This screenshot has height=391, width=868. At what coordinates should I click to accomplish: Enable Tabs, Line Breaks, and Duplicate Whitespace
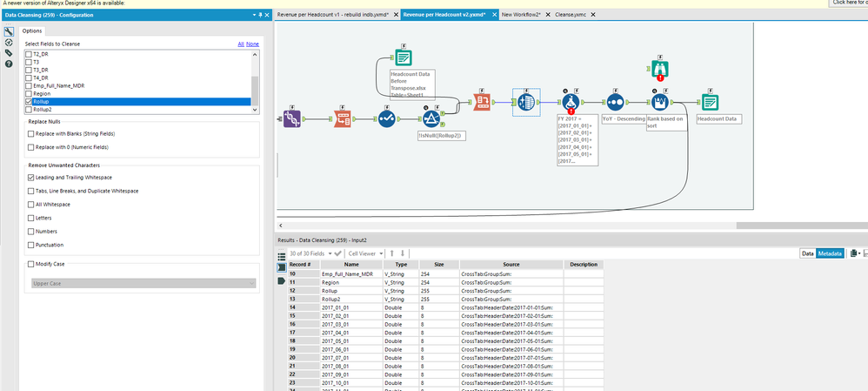(x=30, y=191)
